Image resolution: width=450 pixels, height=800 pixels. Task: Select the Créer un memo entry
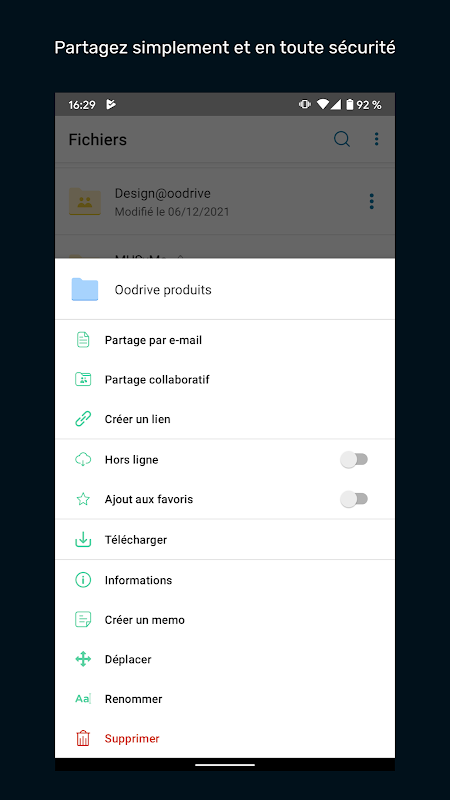pos(225,620)
